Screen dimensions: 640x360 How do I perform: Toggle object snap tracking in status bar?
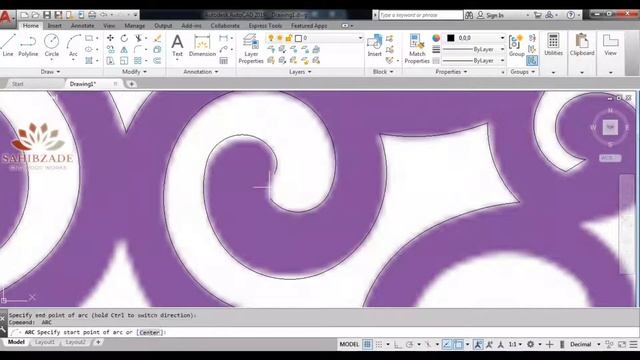coord(447,344)
